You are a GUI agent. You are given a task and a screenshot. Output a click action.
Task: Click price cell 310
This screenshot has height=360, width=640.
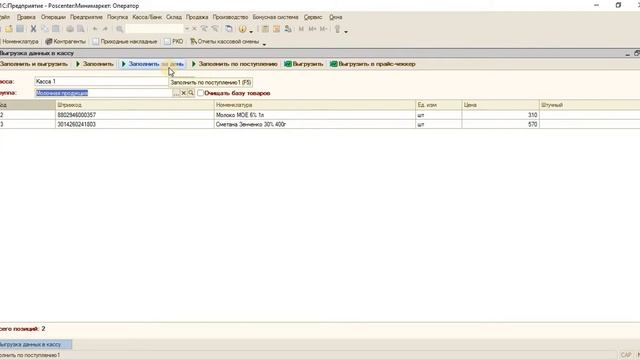[x=500, y=115]
